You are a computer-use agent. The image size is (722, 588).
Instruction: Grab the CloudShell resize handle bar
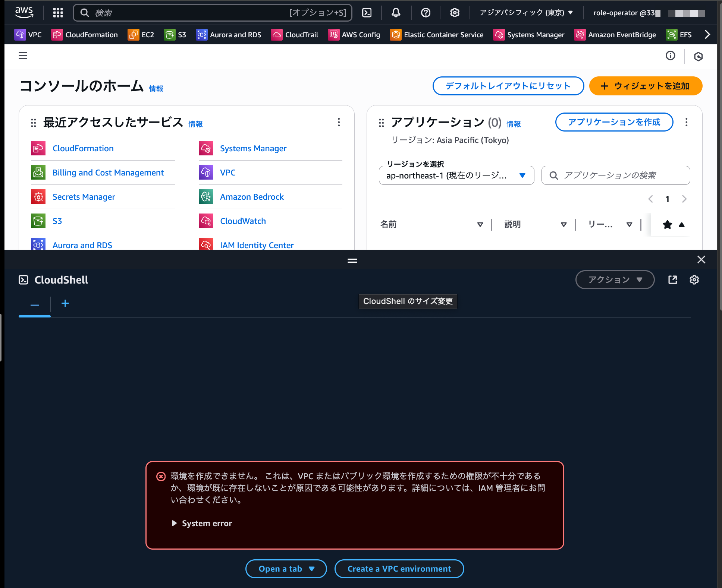(x=352, y=260)
